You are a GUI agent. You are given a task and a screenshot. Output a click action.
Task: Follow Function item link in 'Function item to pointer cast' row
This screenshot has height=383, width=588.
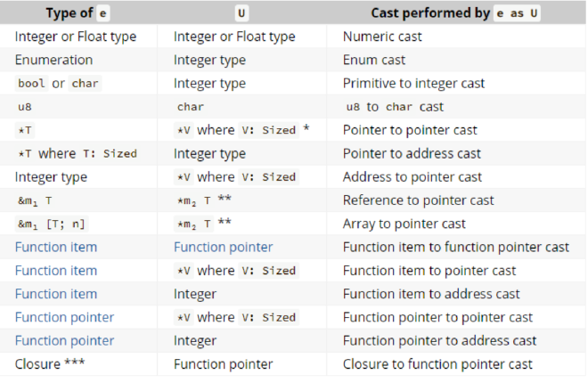[x=56, y=271]
